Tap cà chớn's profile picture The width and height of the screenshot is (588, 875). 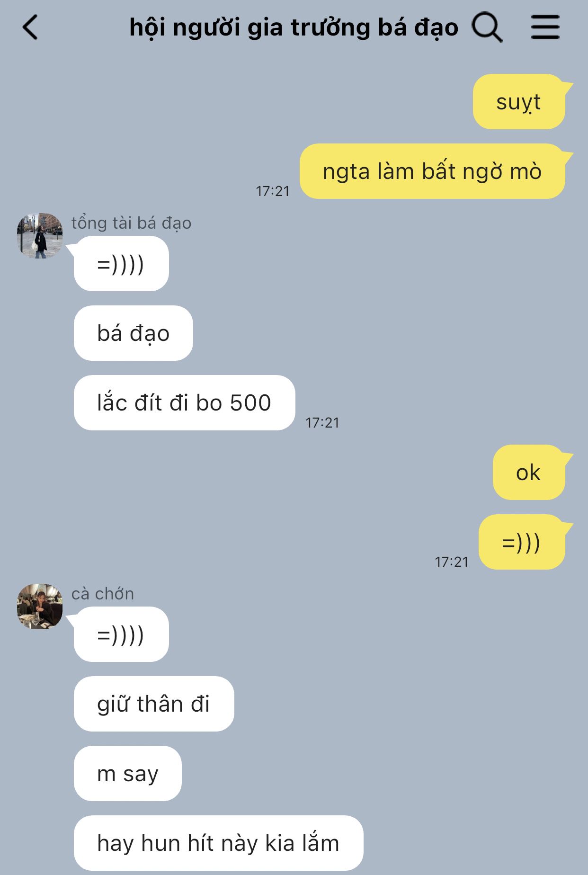tap(40, 606)
